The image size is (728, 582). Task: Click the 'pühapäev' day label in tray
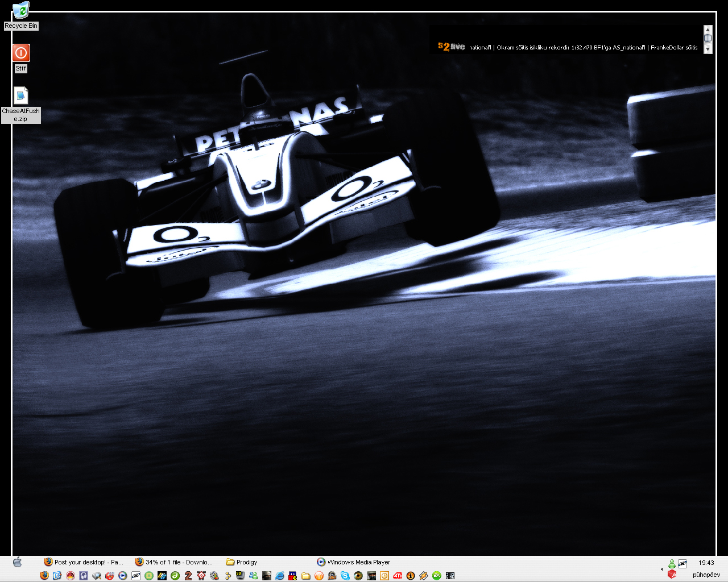click(706, 575)
